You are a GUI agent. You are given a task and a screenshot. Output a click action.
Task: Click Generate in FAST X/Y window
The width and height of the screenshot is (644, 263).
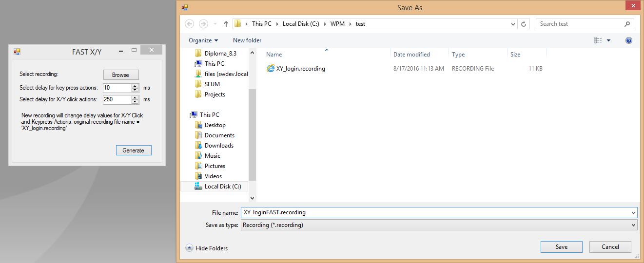tap(134, 150)
